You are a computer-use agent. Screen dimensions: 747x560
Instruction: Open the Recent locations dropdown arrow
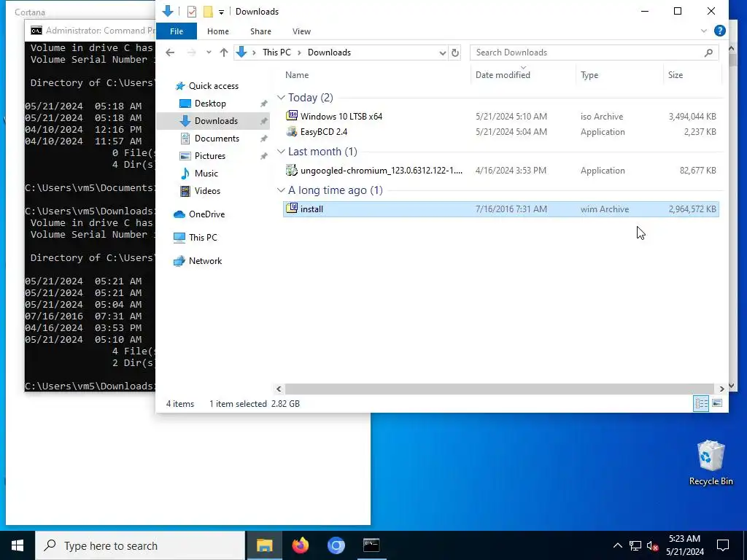[x=209, y=52]
